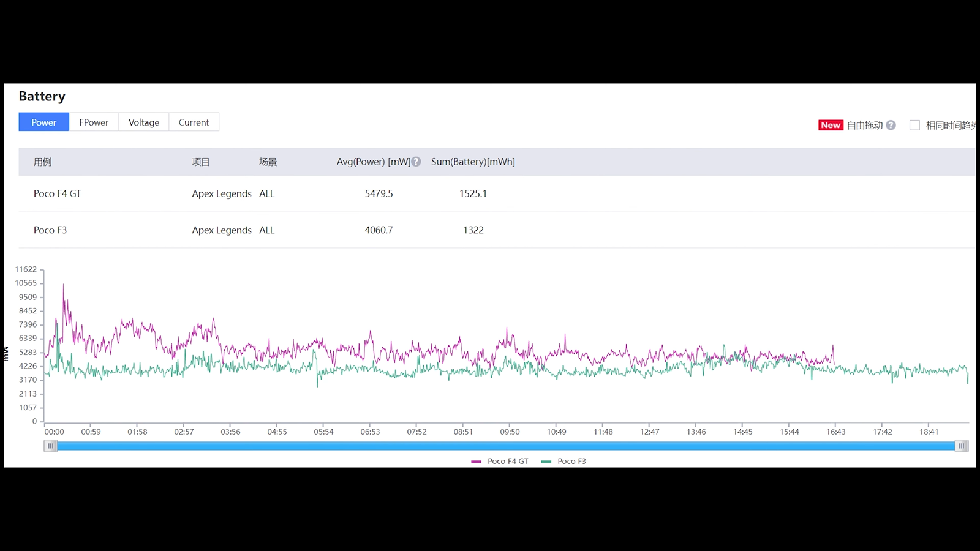Click the 自由拖动 free drag label

[864, 126]
